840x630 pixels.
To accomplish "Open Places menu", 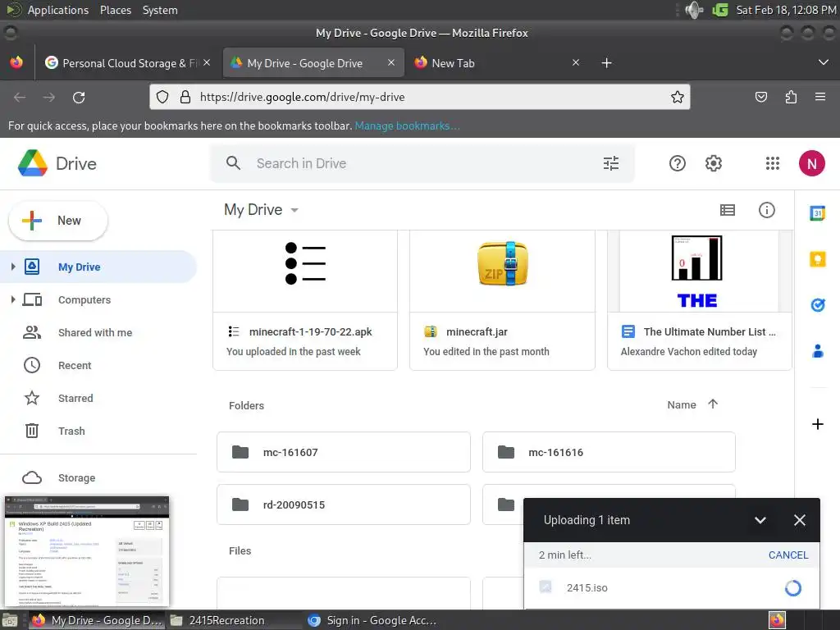I will 115,10.
